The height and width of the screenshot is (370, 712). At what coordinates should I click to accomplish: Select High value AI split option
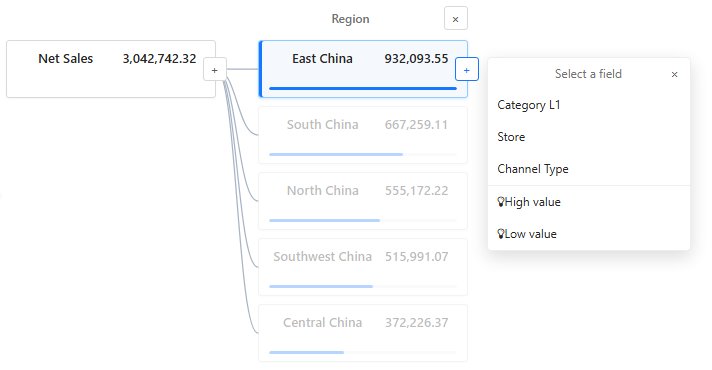588,202
